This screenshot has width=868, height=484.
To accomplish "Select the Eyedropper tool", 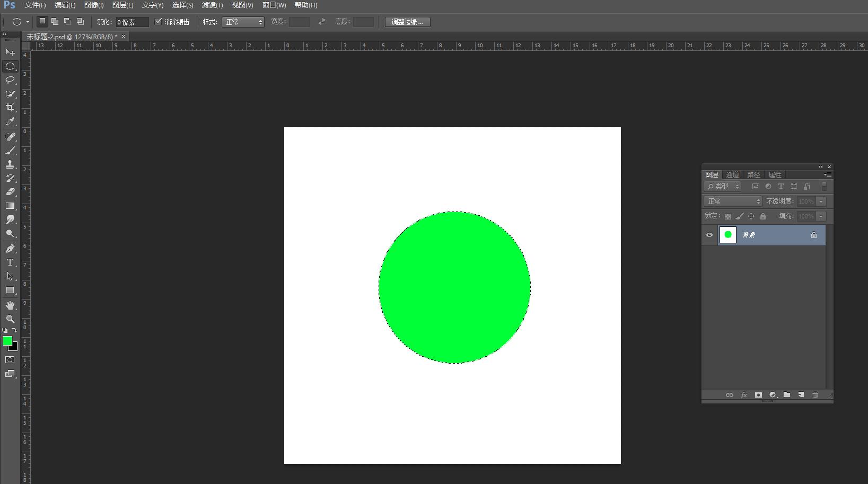I will (10, 121).
